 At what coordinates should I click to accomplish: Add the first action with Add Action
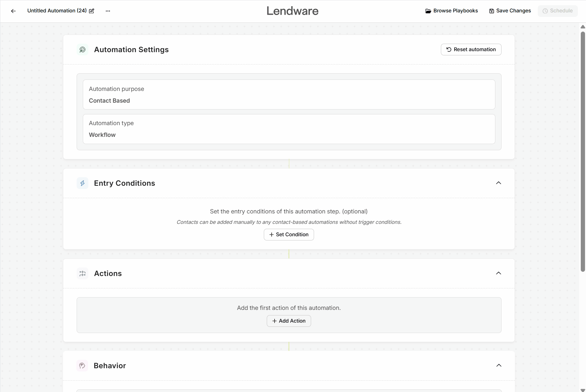coord(289,321)
